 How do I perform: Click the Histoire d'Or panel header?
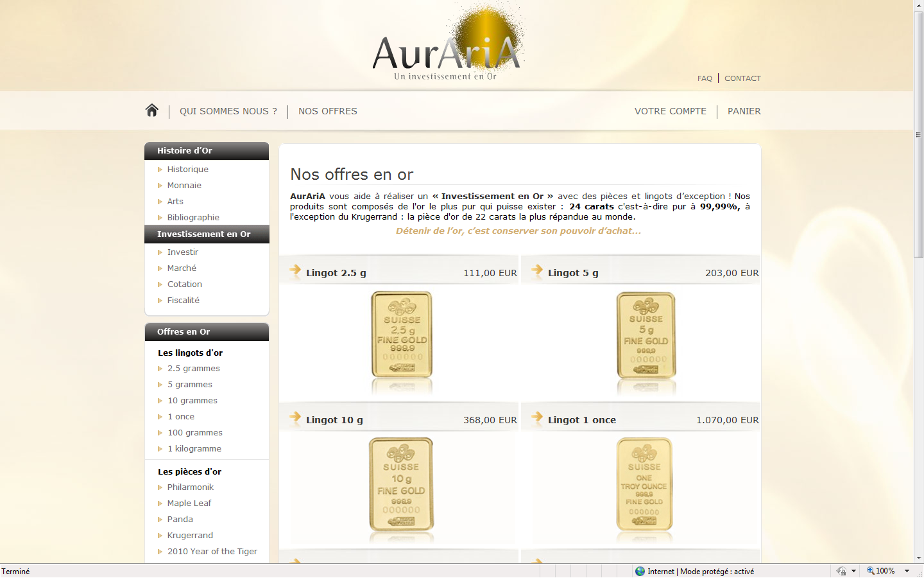[x=207, y=151]
